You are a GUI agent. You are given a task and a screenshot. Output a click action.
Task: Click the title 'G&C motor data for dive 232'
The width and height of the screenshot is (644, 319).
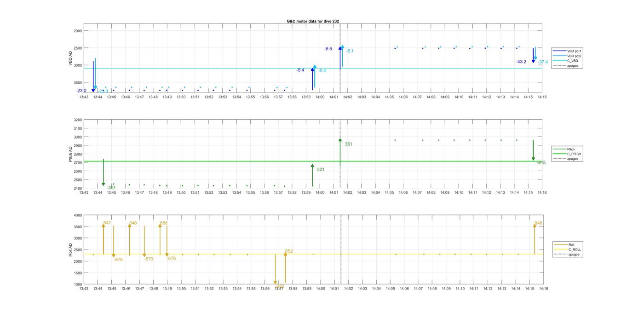click(313, 21)
